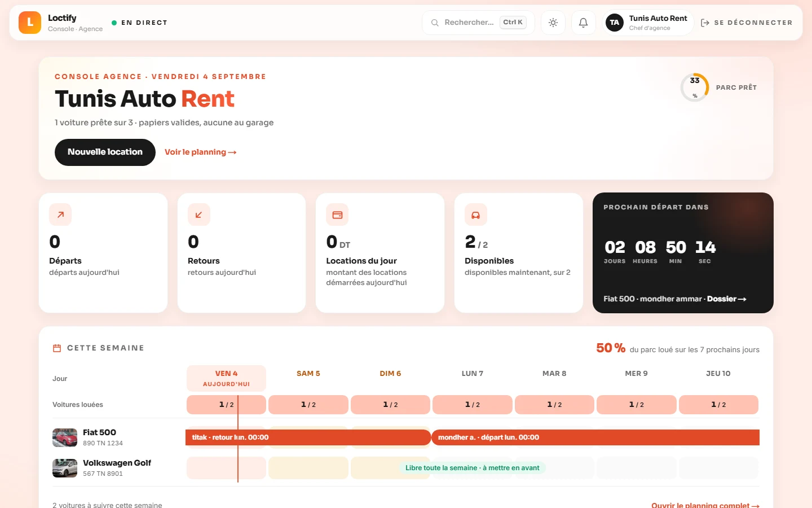Click the Volkswagen Golf car thumbnail
The width and height of the screenshot is (812, 508).
65,468
